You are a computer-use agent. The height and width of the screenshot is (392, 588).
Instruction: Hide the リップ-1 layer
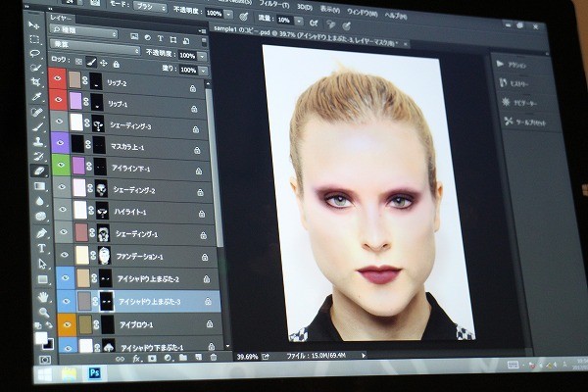[58, 99]
